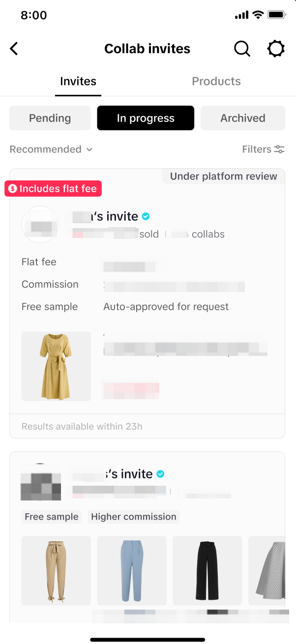Tap the Free sample tag
296x644 pixels.
pos(52,517)
